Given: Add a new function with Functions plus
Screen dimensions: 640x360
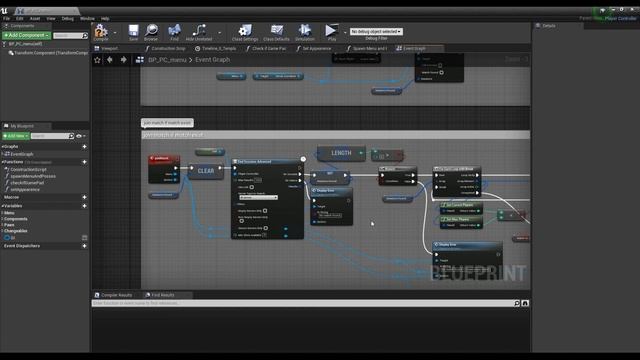Looking at the screenshot, I should (x=84, y=162).
